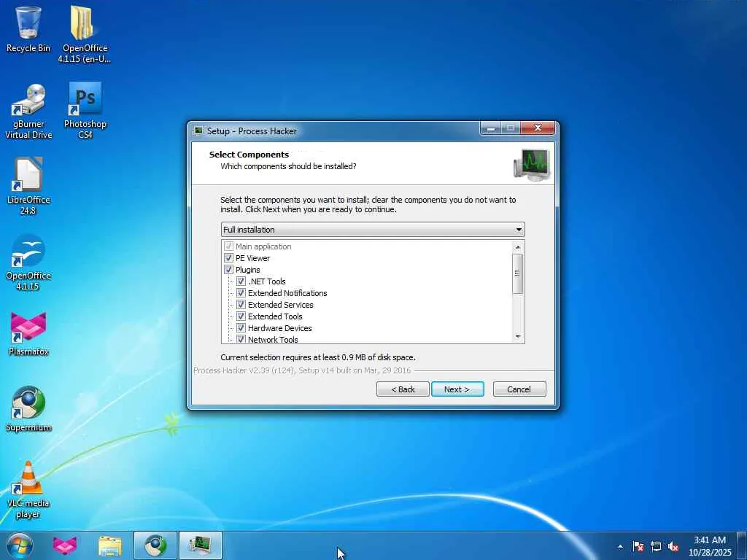Open the OpenOffice 4.1.15 (en-U...) folder icon
747x560 pixels.
point(85,34)
